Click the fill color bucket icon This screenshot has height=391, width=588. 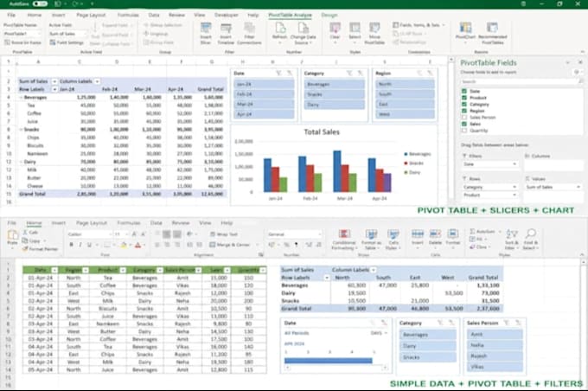click(x=124, y=245)
